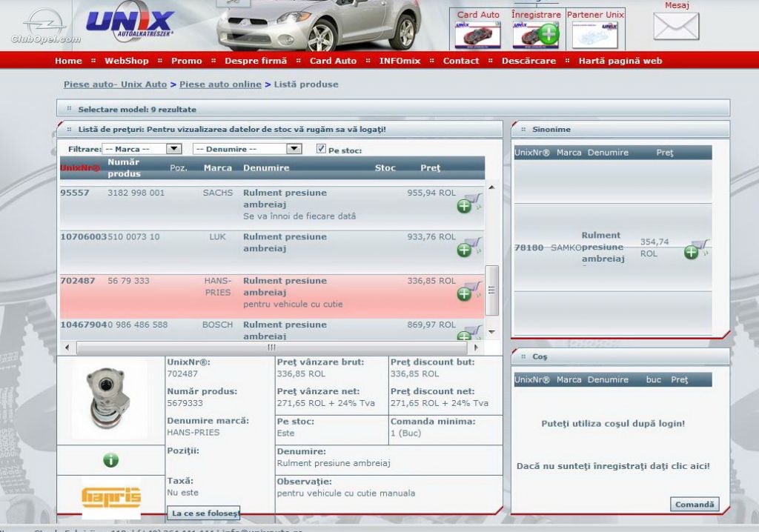The width and height of the screenshot is (759, 532).
Task: Select row 95557 SACHS
Action: (x=271, y=208)
